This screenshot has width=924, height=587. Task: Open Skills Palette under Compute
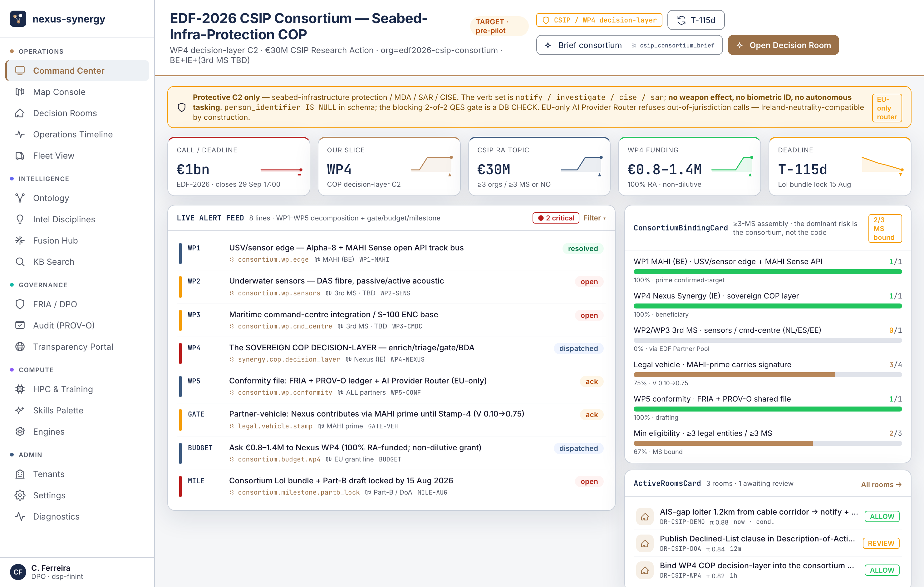click(x=77, y=410)
